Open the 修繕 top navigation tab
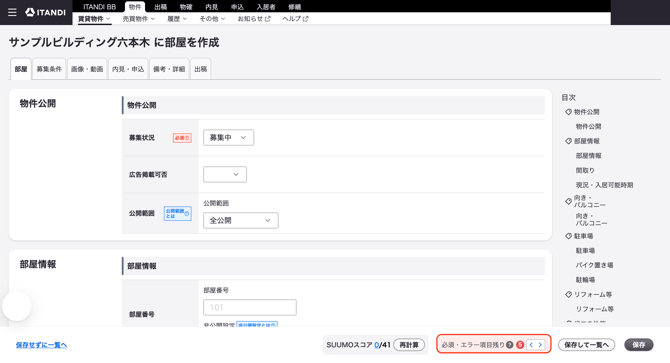 click(x=294, y=7)
